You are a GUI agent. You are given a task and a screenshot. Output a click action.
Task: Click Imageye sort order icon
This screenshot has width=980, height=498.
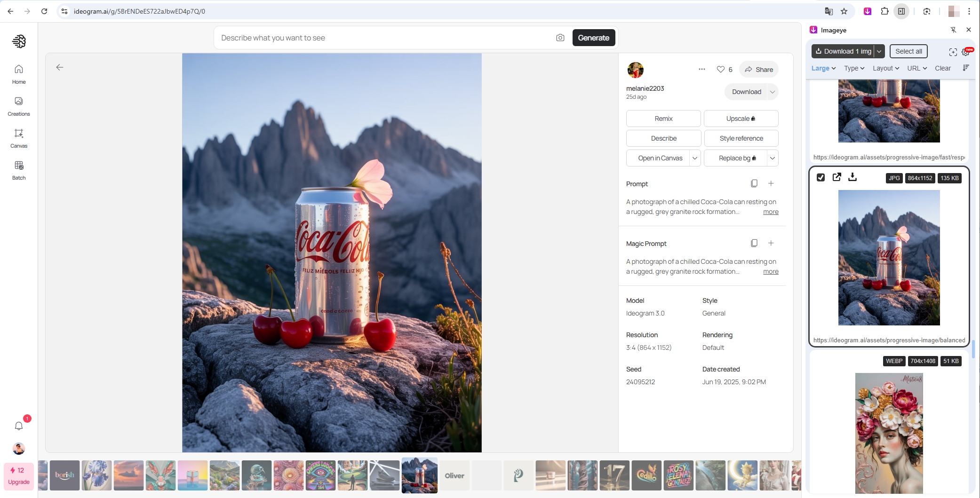(966, 68)
